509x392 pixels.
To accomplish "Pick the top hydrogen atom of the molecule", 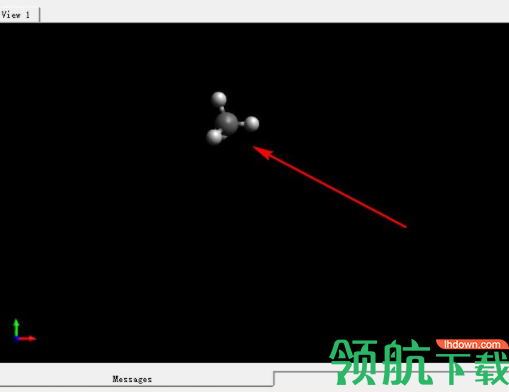I will (x=219, y=99).
